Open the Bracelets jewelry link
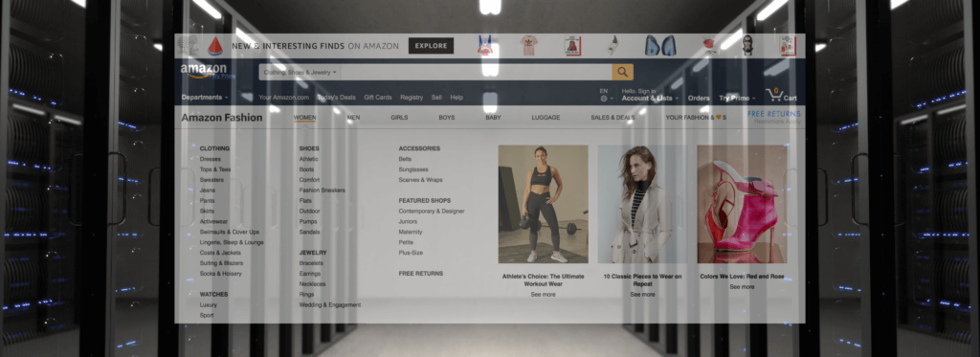This screenshot has width=980, height=357. [x=311, y=263]
